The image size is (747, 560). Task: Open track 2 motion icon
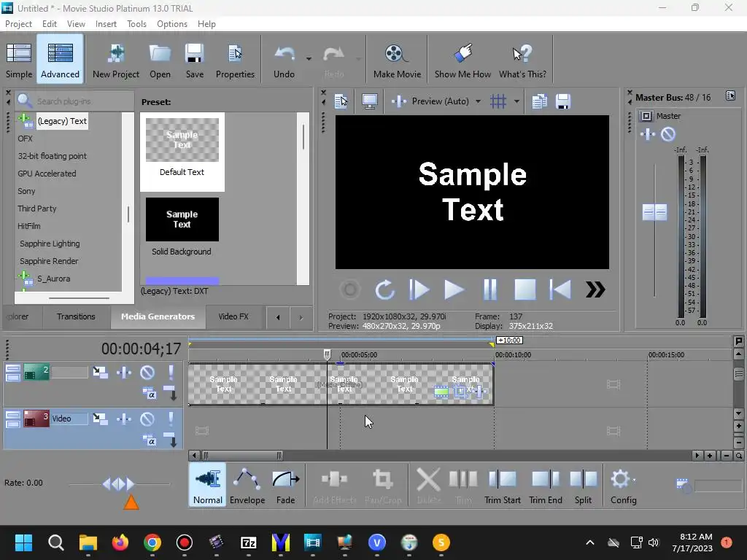[x=101, y=372]
